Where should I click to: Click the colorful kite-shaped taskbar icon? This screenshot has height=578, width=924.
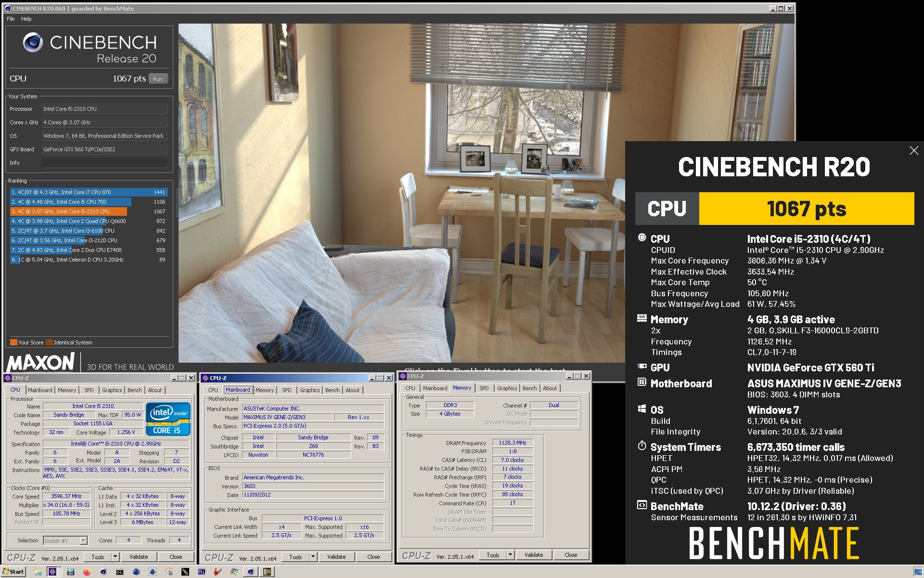click(234, 572)
